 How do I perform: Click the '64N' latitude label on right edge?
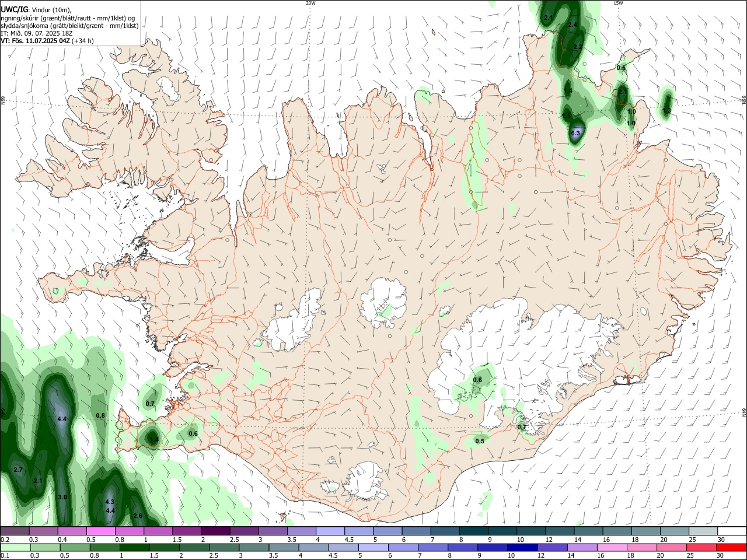(744, 412)
